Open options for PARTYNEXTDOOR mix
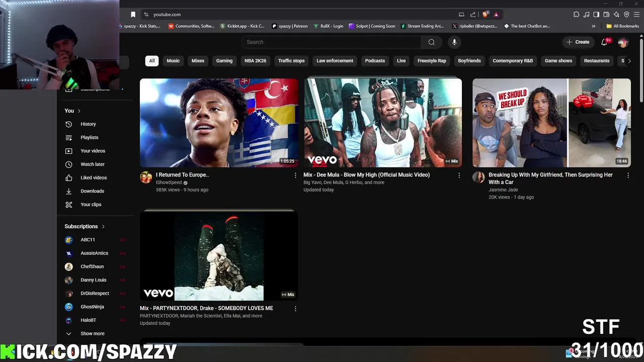 click(x=295, y=308)
